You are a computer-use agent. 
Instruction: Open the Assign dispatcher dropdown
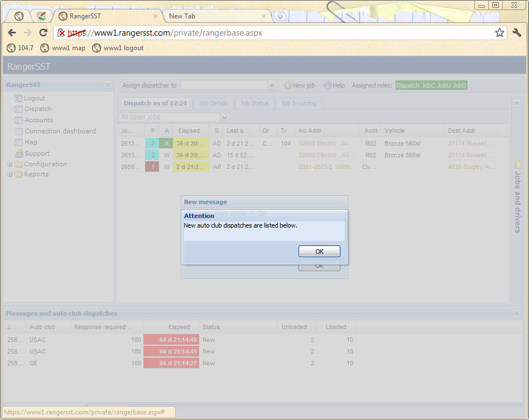(272, 85)
